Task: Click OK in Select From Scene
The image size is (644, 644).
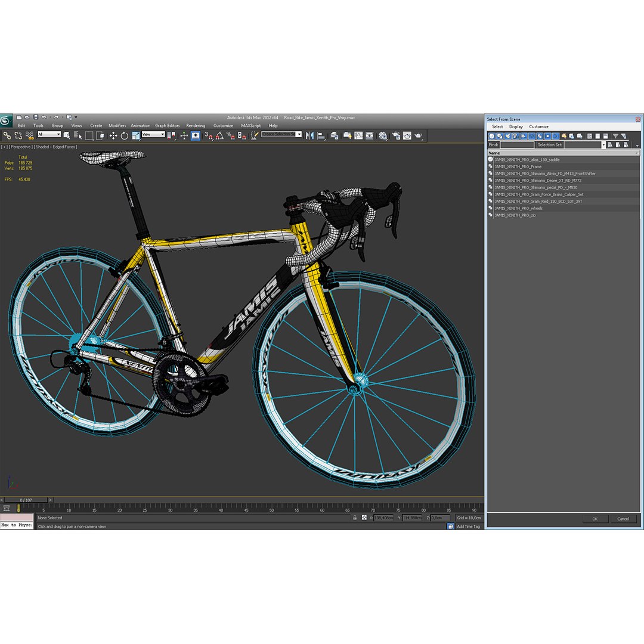Action: tap(595, 519)
